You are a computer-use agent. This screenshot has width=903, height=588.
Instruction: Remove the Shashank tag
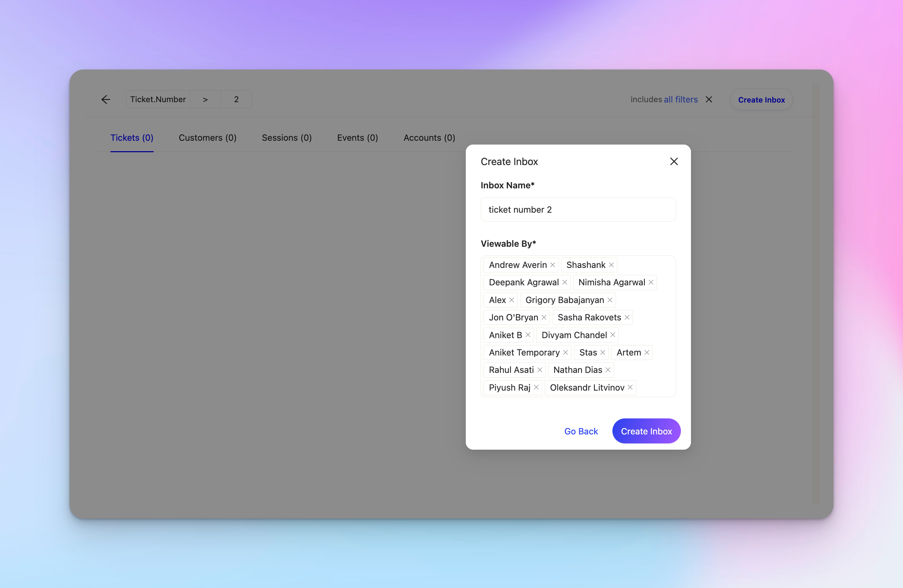click(x=611, y=265)
